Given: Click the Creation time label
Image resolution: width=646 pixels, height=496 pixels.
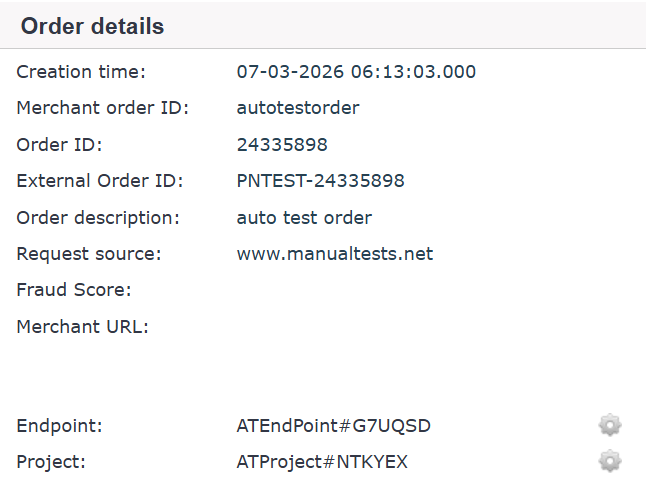Looking at the screenshot, I should click(81, 72).
